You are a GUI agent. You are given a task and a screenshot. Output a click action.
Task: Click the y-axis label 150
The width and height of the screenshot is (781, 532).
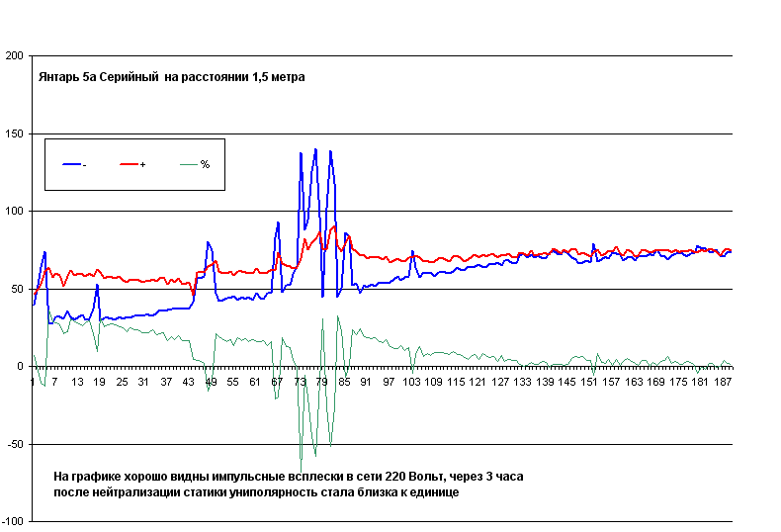(14, 133)
